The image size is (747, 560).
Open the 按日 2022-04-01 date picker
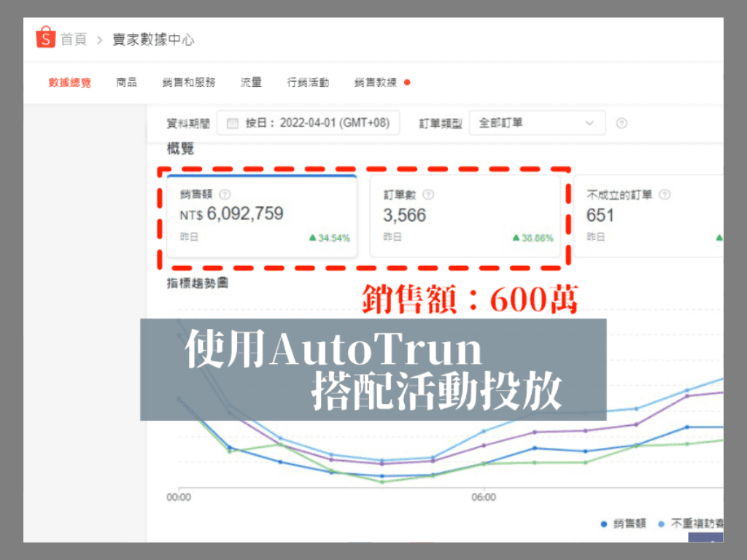pyautogui.click(x=309, y=122)
